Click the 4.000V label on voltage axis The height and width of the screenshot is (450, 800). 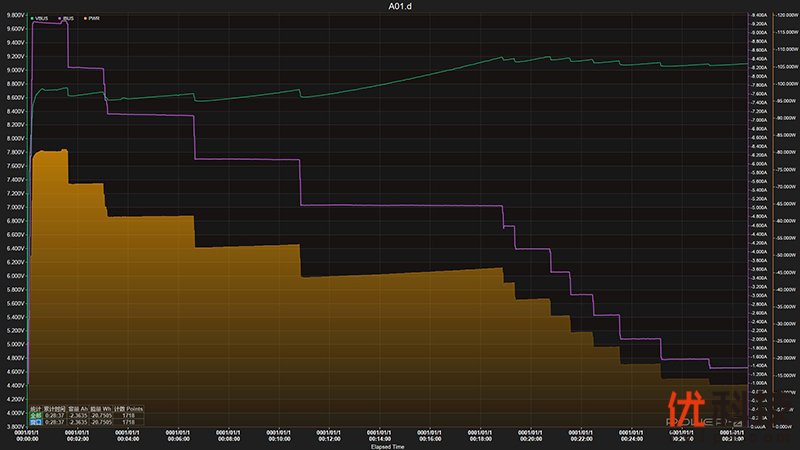point(14,413)
